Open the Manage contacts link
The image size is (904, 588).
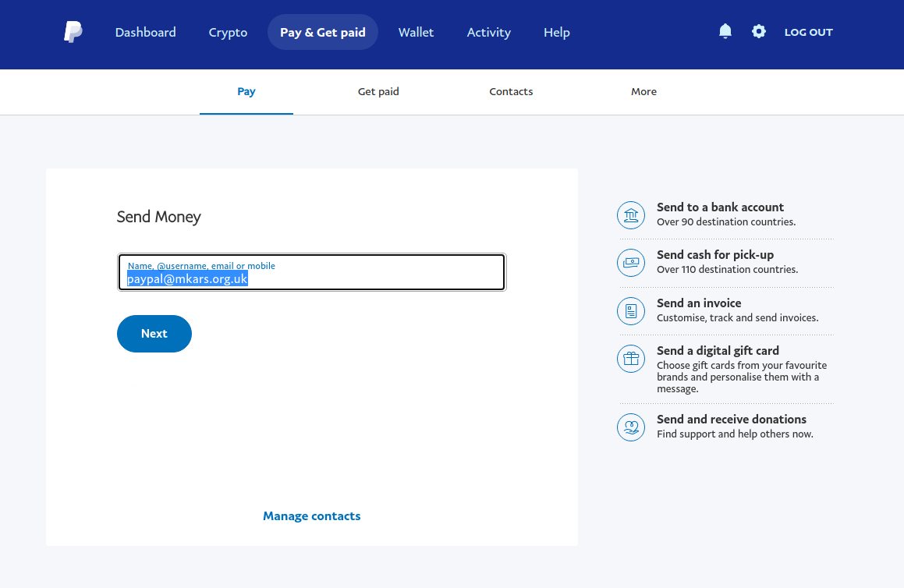tap(312, 516)
